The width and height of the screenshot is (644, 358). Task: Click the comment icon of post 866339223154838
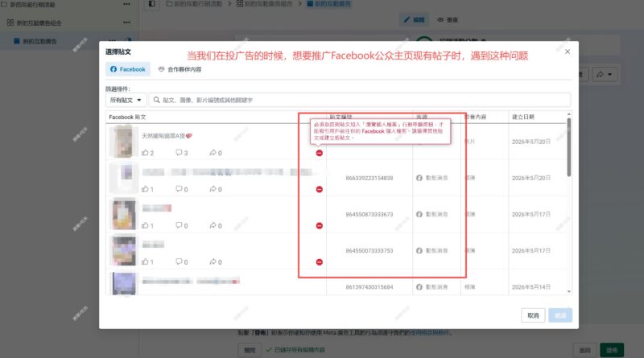point(179,189)
